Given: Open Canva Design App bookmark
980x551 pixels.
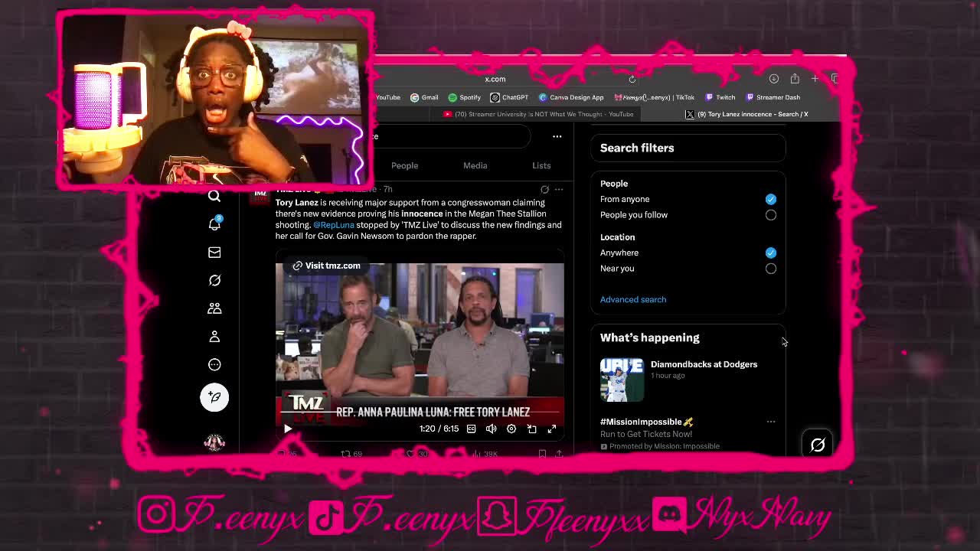Looking at the screenshot, I should click(571, 97).
